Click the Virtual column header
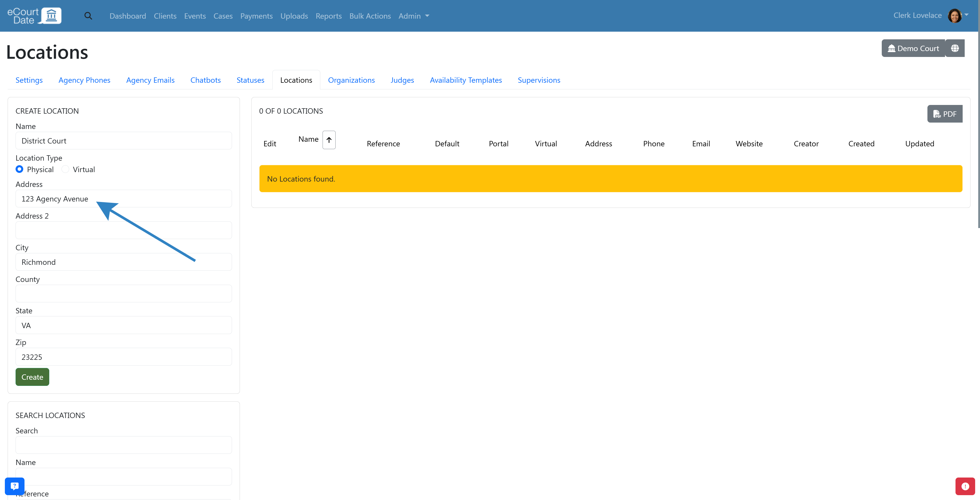This screenshot has height=500, width=980. tap(546, 144)
